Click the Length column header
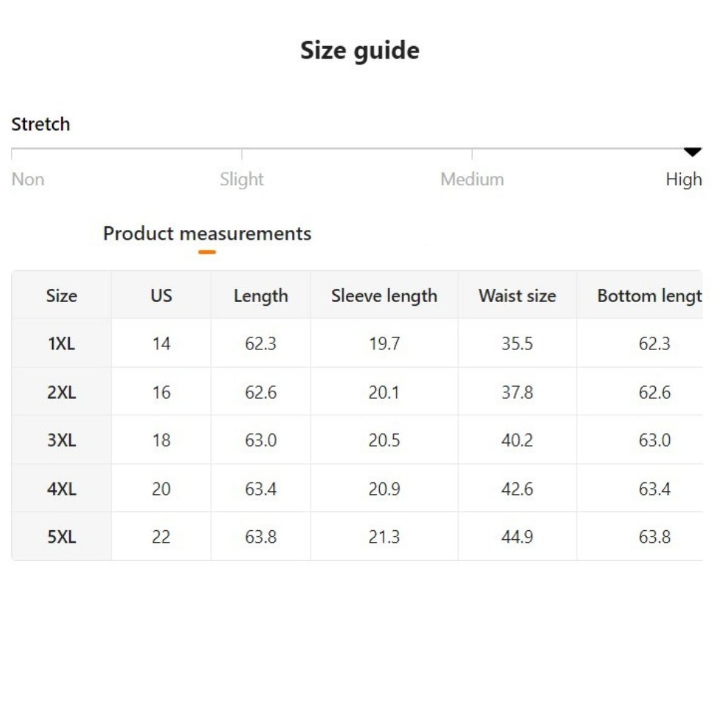The width and height of the screenshot is (728, 728). pos(260,296)
